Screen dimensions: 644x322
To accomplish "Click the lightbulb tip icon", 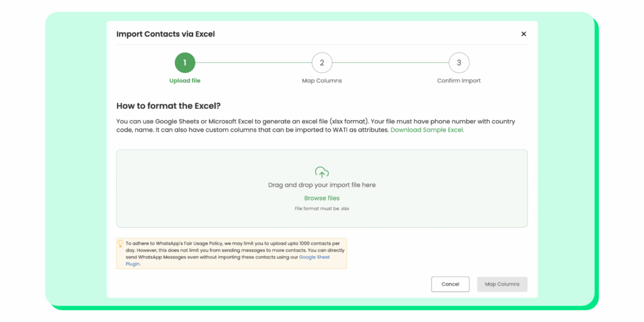I will point(121,243).
